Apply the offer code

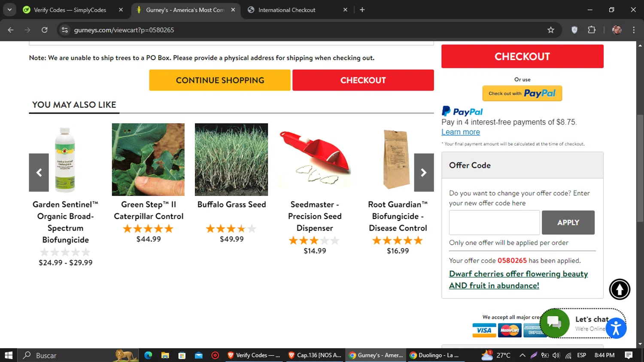568,222
